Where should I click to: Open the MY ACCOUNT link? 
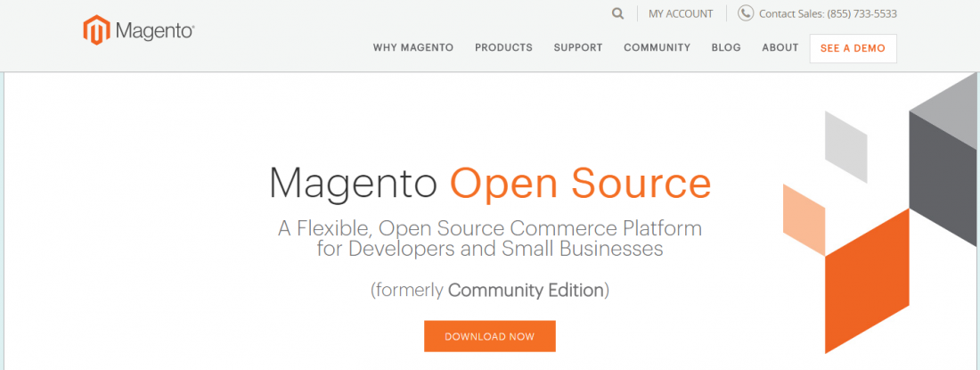coord(681,13)
